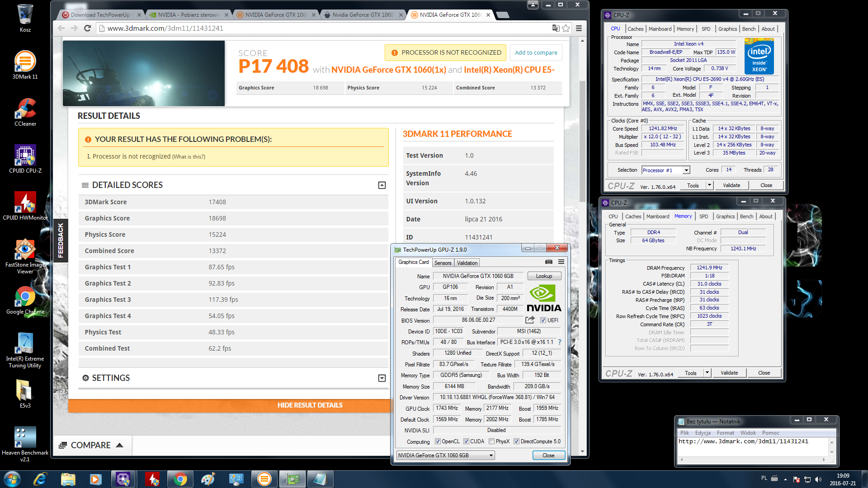Open the 'What is this?' link
The image size is (868, 488).
coord(189,157)
